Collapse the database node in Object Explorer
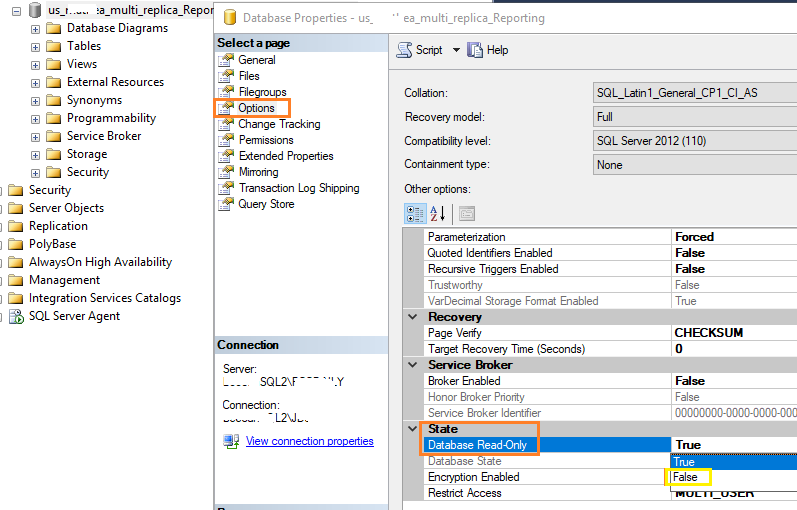Viewport: 797px width, 510px height. [16, 11]
